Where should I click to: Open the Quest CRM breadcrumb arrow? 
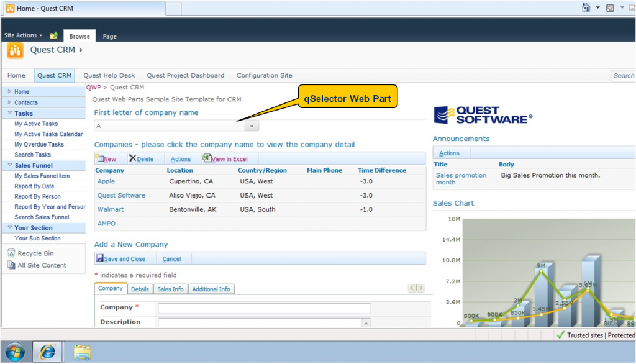coord(81,50)
